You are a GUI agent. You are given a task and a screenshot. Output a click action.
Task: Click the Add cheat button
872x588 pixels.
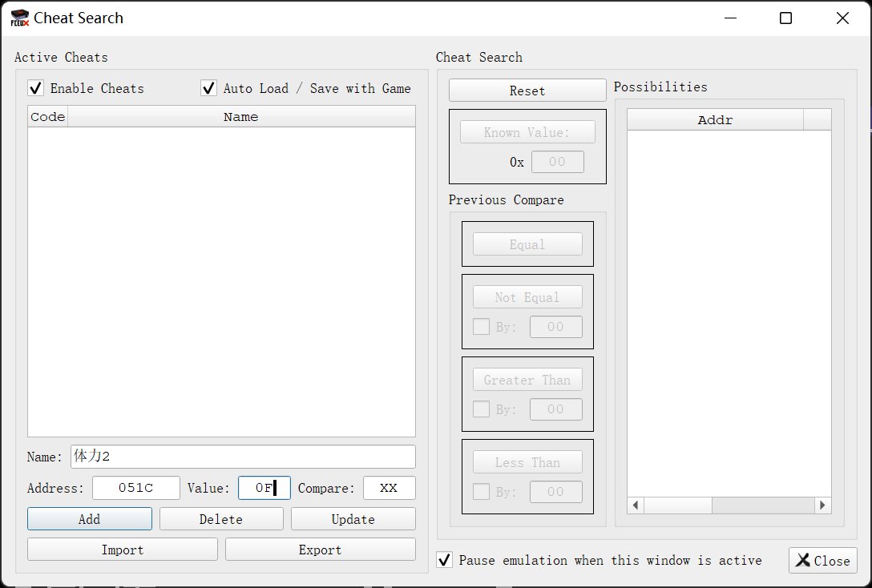90,519
